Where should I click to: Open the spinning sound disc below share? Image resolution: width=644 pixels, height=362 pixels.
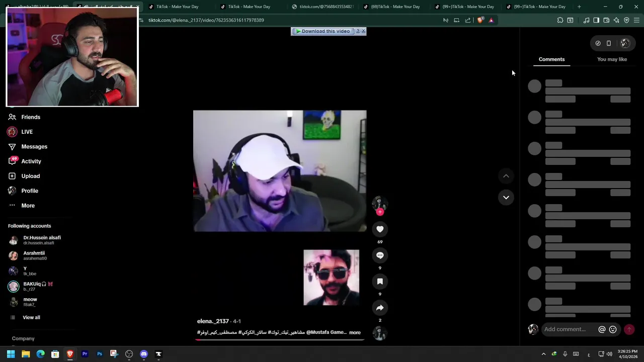(379, 333)
